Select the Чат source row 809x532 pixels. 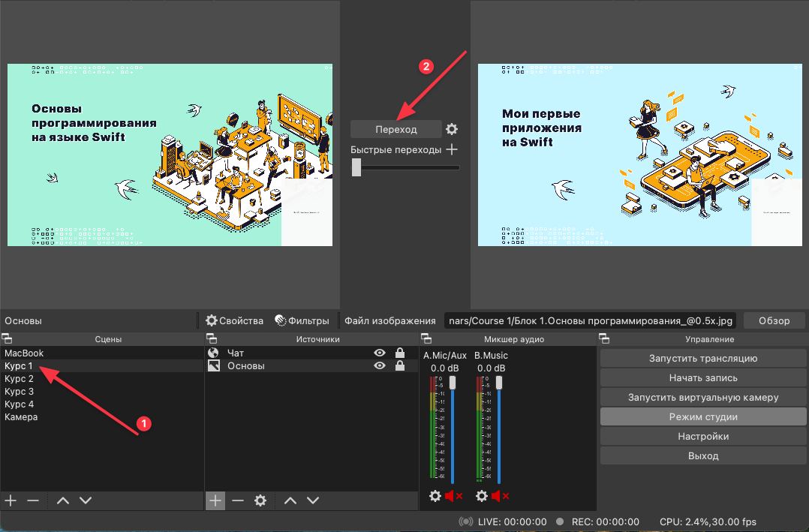point(311,353)
